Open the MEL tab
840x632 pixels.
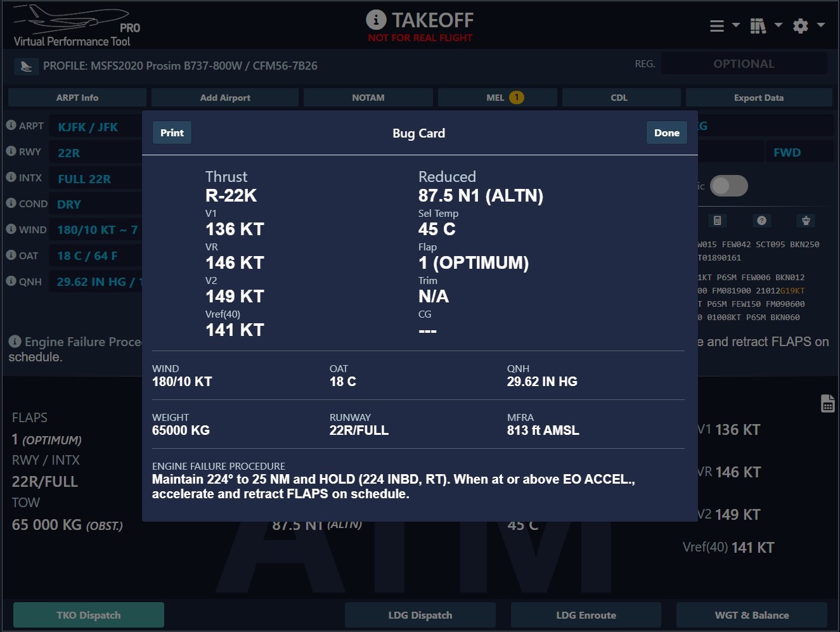click(x=497, y=98)
